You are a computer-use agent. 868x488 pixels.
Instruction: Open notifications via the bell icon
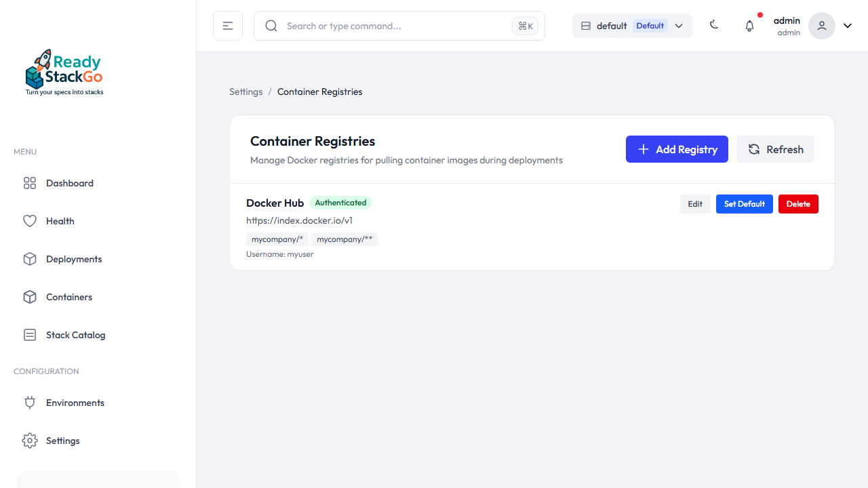click(x=749, y=25)
